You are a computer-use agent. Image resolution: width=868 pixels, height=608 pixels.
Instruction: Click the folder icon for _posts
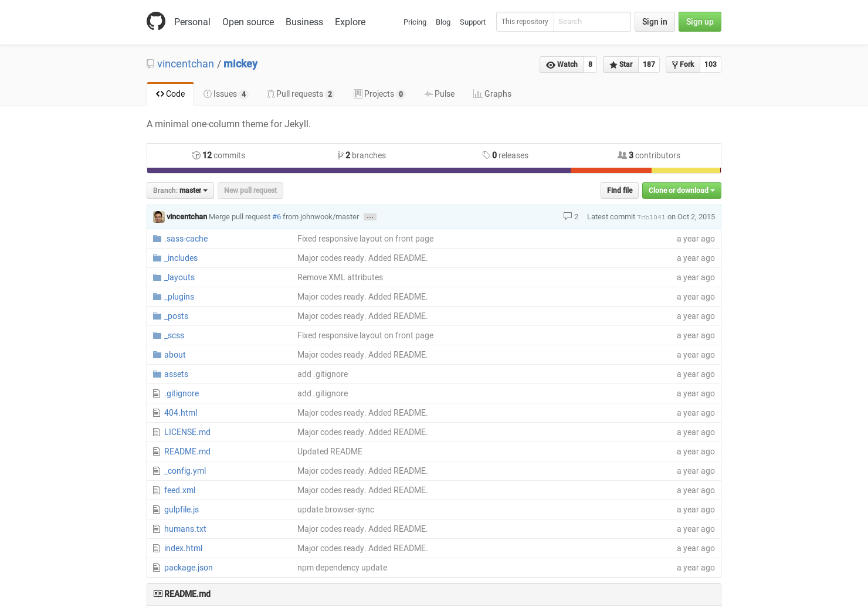[157, 316]
